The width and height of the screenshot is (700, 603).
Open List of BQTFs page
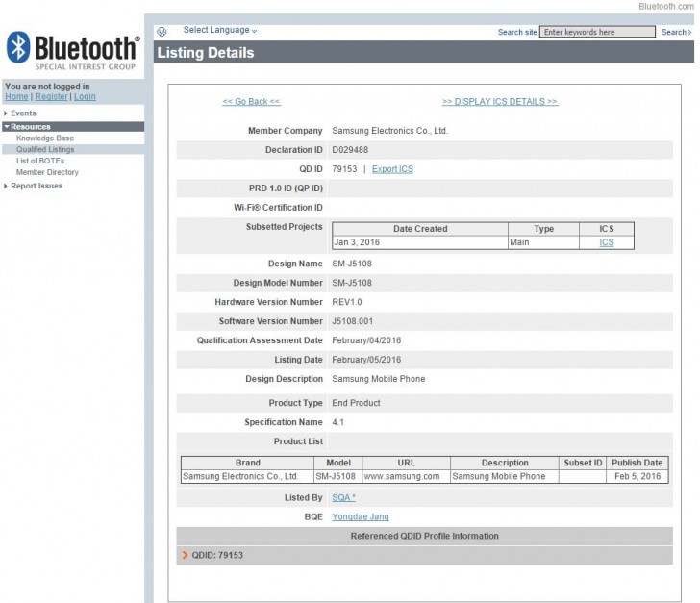40,162
